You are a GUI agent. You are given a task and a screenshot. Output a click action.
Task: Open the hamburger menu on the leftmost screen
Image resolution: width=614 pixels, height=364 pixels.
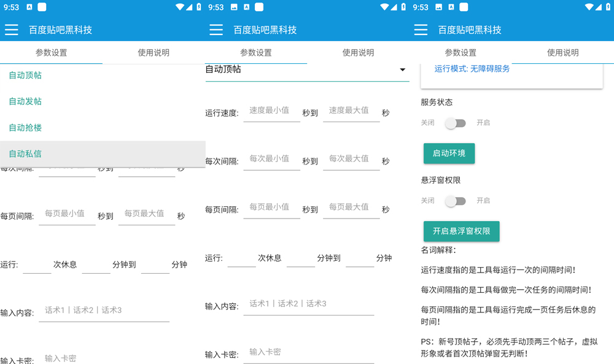pyautogui.click(x=11, y=30)
